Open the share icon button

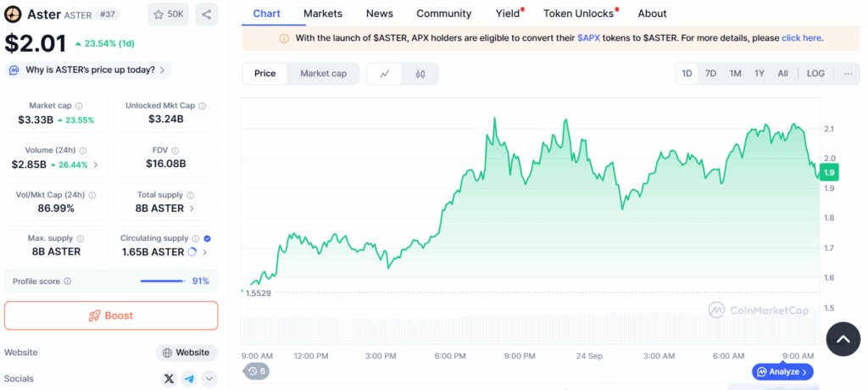click(x=207, y=14)
